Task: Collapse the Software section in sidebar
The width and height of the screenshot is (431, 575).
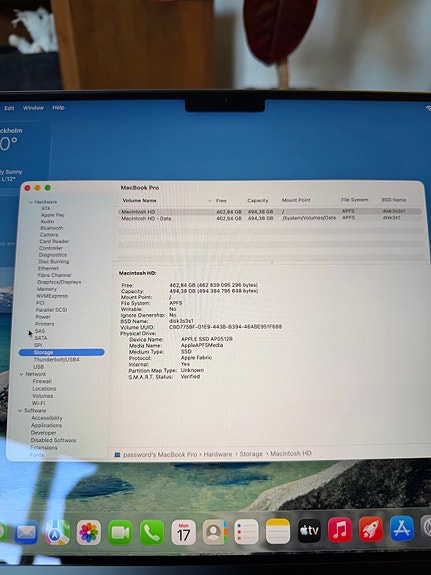Action: [20, 410]
